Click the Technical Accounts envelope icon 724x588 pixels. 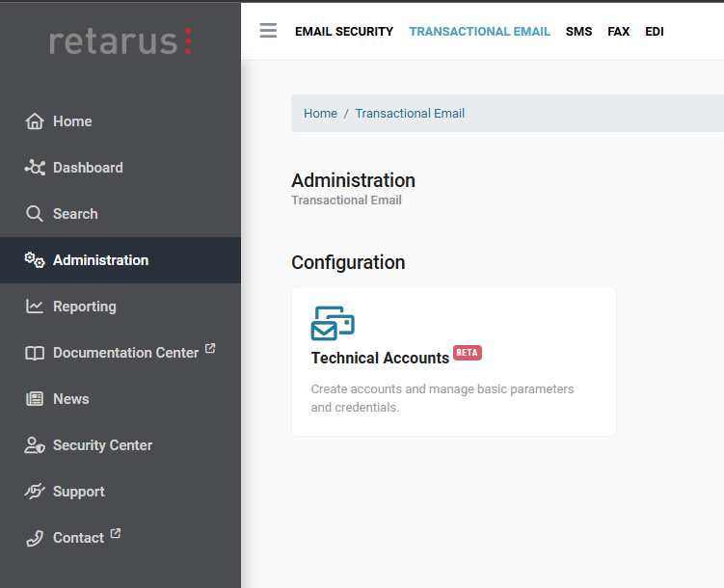[x=333, y=323]
